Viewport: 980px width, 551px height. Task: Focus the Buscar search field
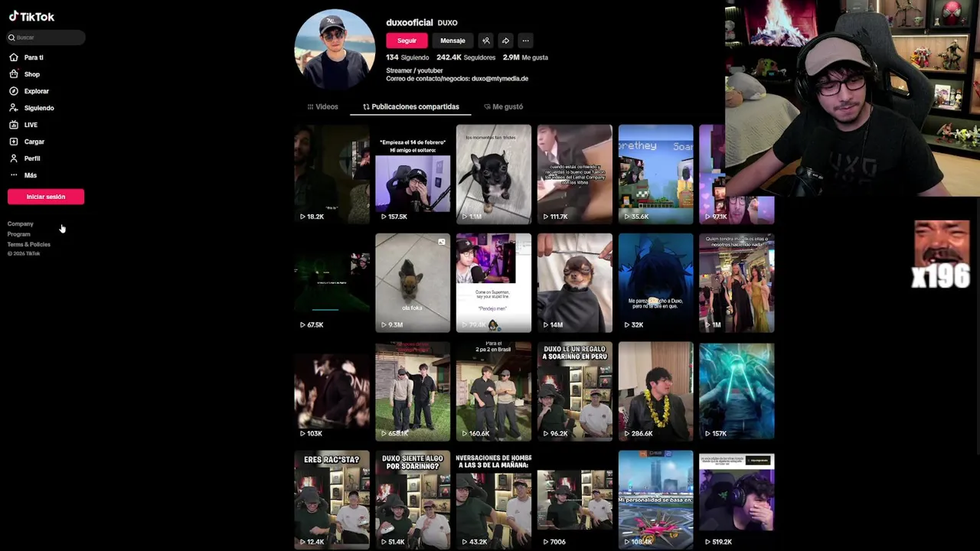(x=46, y=37)
